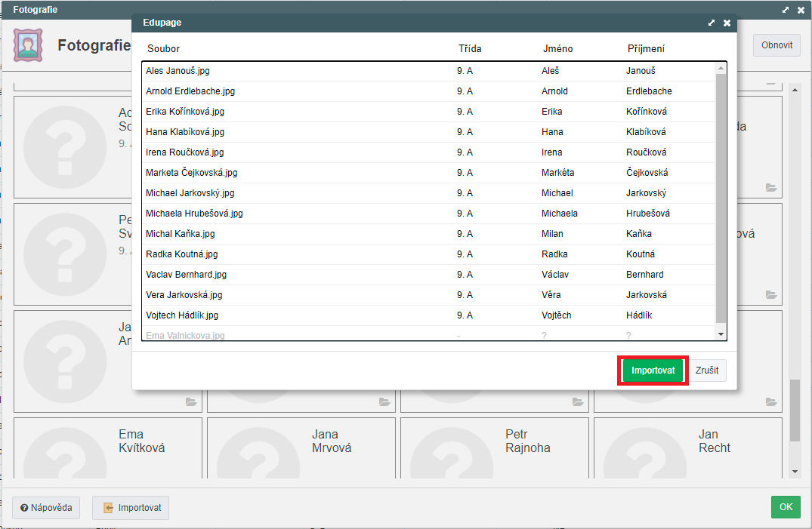Close the Edupage dialog
This screenshot has width=812, height=529.
[x=727, y=23]
